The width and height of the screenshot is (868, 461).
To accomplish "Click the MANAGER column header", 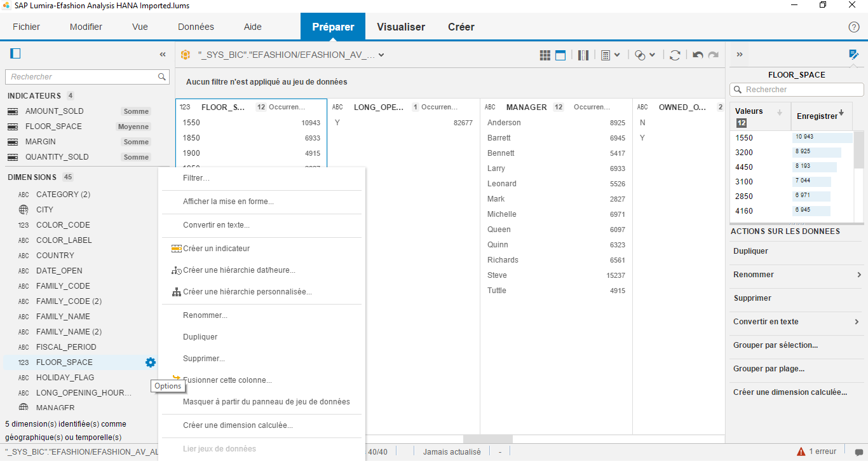I will (x=526, y=107).
